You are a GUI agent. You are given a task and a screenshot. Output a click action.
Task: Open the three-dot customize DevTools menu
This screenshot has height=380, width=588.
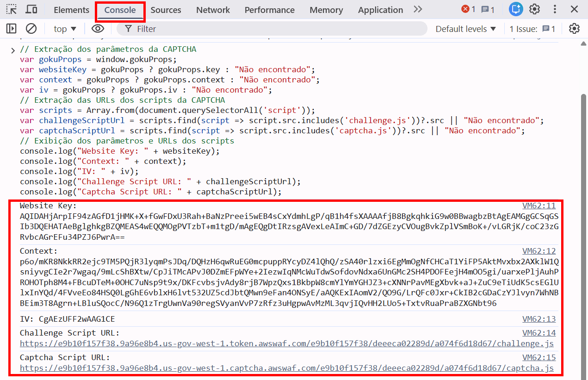555,9
